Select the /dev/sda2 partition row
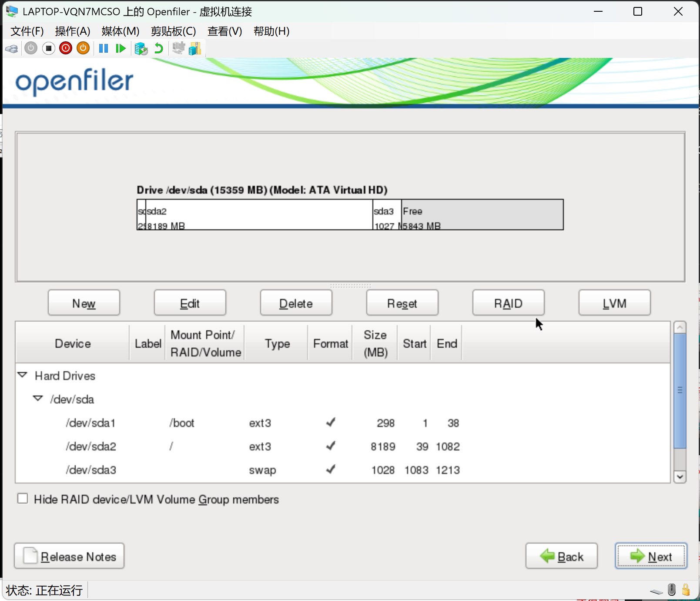The image size is (700, 601). pyautogui.click(x=343, y=447)
